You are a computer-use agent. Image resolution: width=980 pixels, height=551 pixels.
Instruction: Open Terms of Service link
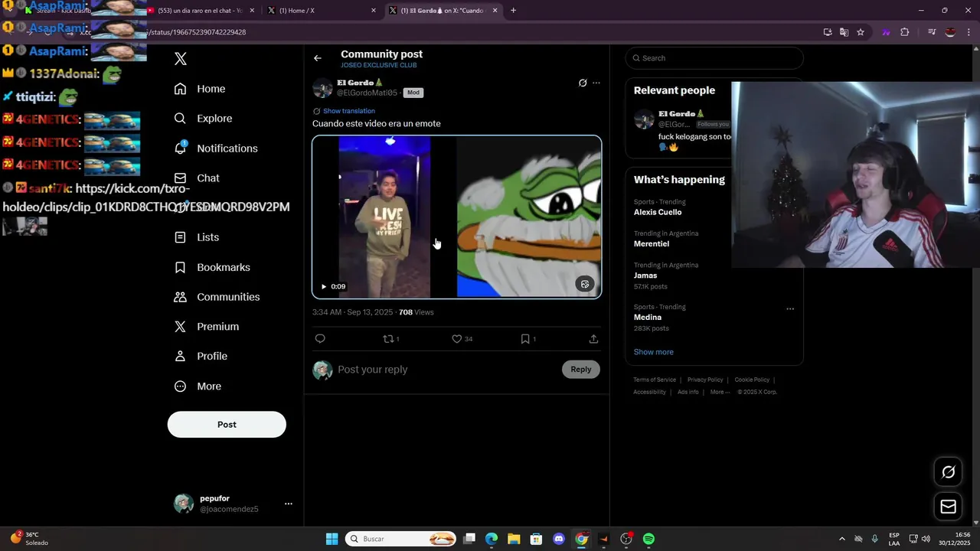click(x=655, y=380)
